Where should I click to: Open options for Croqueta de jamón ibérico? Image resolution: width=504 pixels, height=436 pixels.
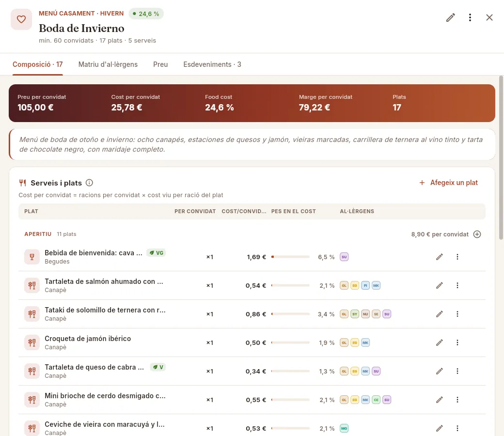[x=457, y=343]
